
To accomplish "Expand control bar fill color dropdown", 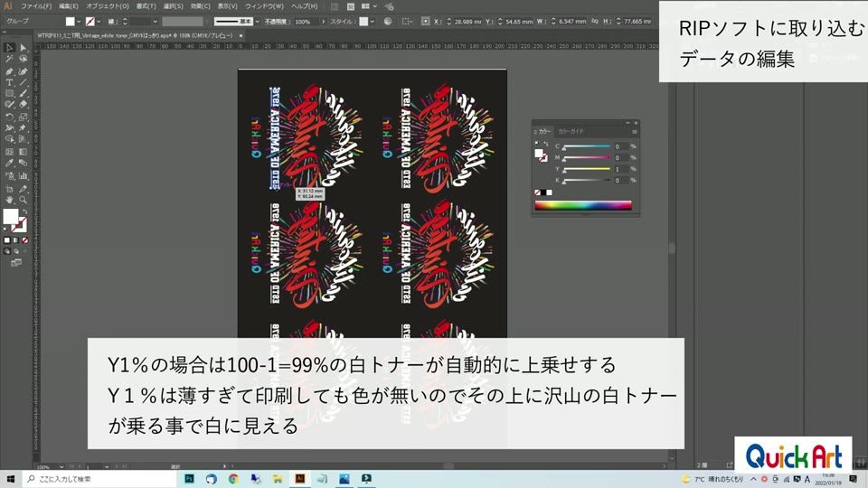I will pos(79,22).
